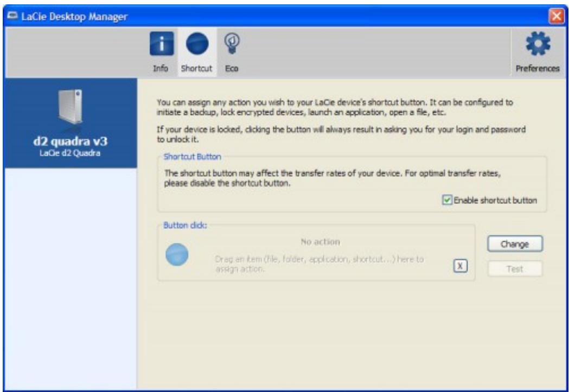The width and height of the screenshot is (569, 392).
Task: Click 'LaCie d2 Quadra' subtitle text
Action: [71, 153]
